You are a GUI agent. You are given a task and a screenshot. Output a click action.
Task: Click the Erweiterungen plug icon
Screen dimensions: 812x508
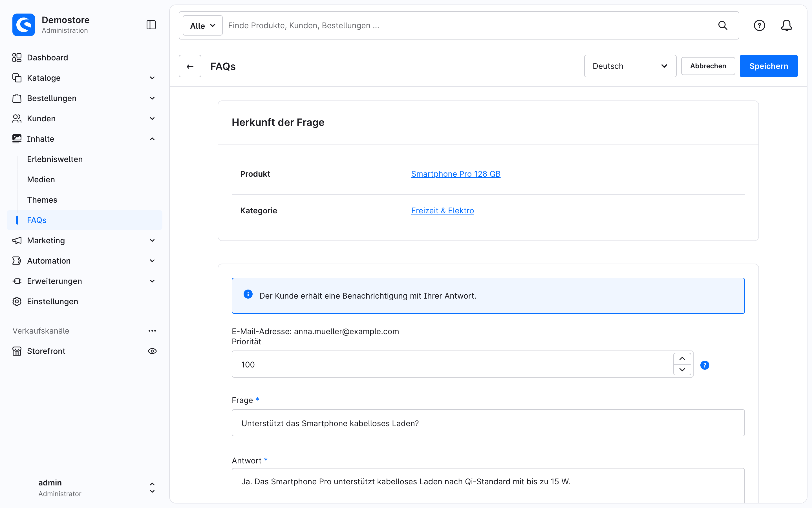(x=17, y=281)
